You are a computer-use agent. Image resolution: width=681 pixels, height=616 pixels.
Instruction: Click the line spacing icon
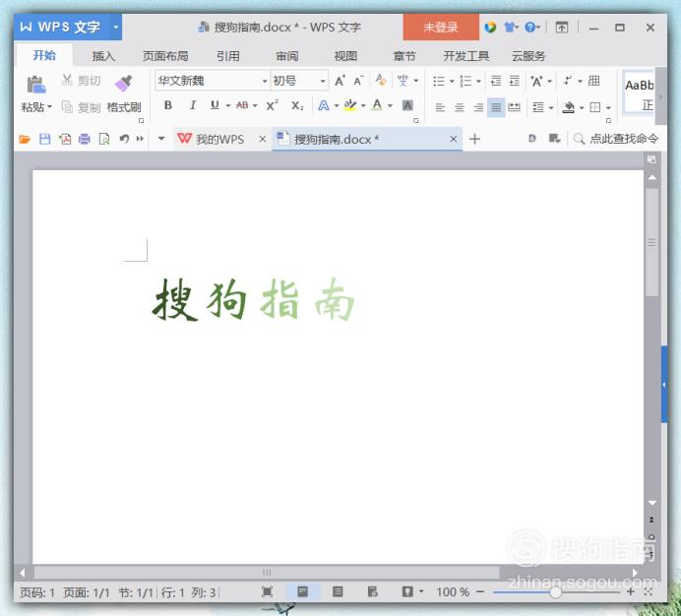pyautogui.click(x=538, y=107)
